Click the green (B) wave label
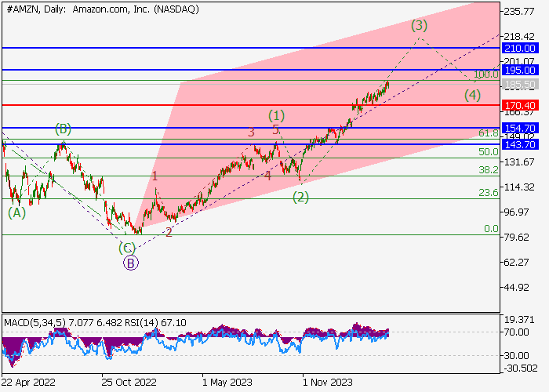The image size is (549, 392). (63, 129)
